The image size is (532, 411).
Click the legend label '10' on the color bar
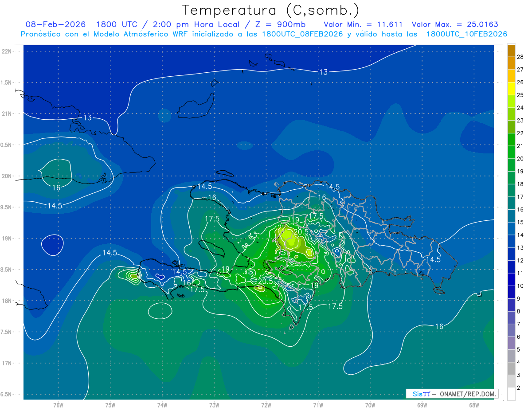(x=520, y=286)
